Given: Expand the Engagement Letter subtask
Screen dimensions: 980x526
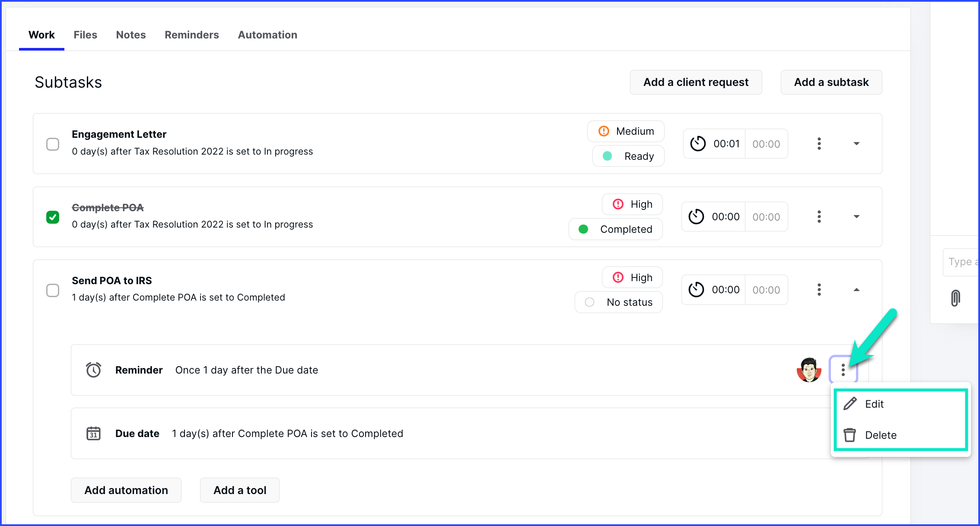Looking at the screenshot, I should tap(856, 143).
